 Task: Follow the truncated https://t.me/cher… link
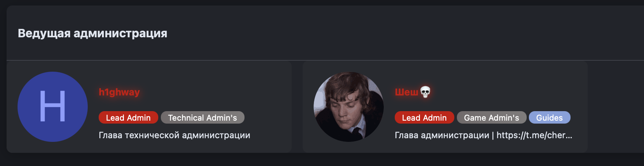[534, 135]
